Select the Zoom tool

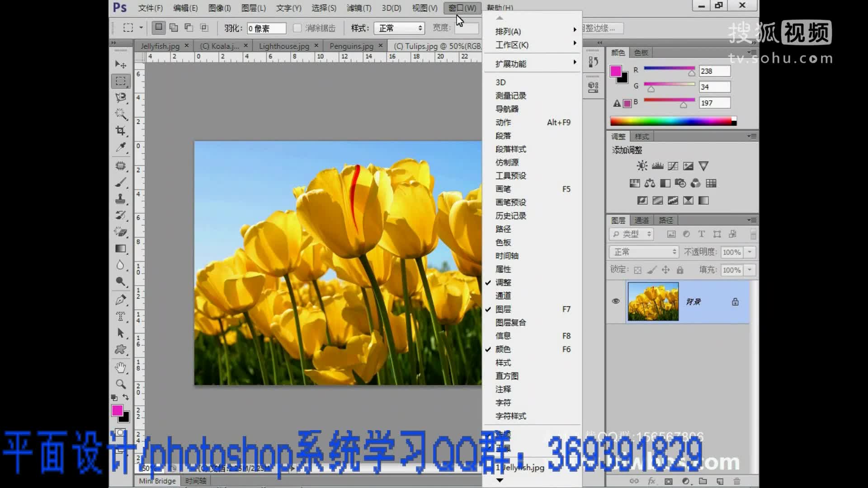[120, 384]
